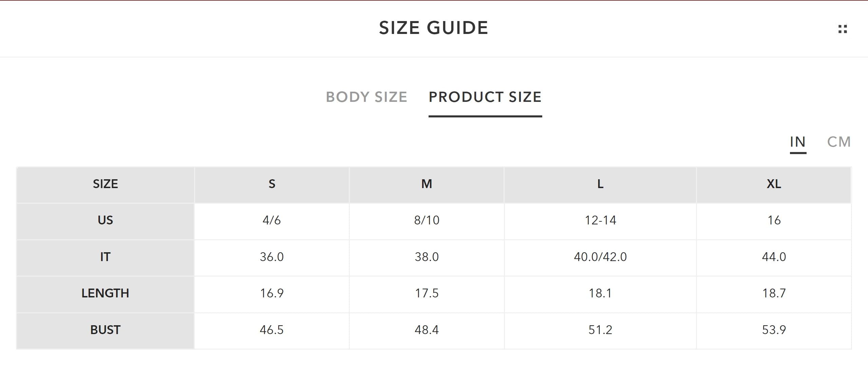Click the 16.9 length value
This screenshot has height=367, width=868.
[272, 293]
